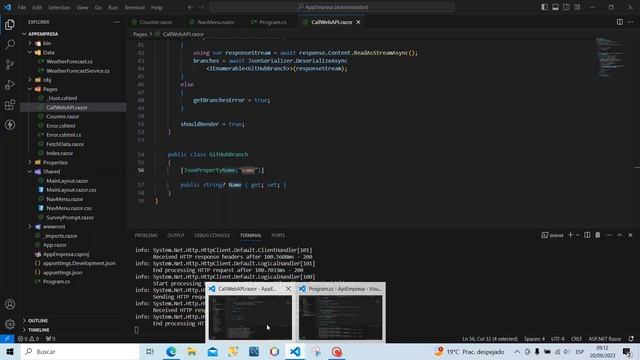Change line endings via CRLF
Viewport: 640px width, 360px height.
(576, 339)
